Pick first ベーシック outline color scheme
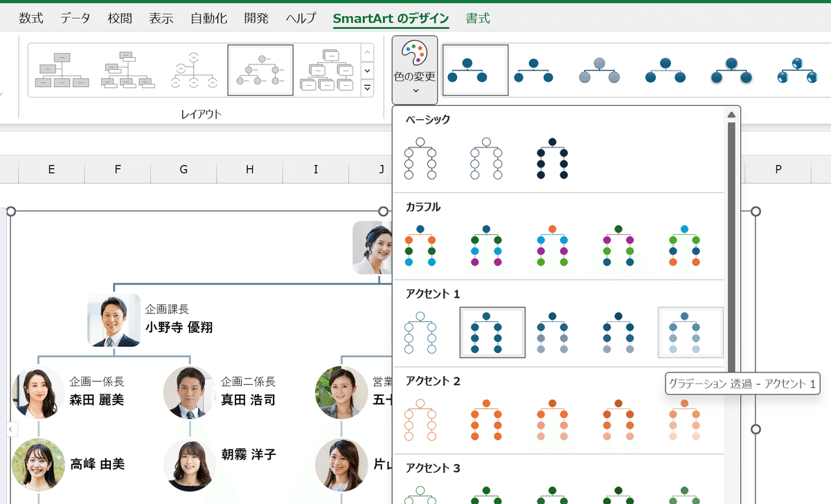831x504 pixels. pyautogui.click(x=420, y=159)
